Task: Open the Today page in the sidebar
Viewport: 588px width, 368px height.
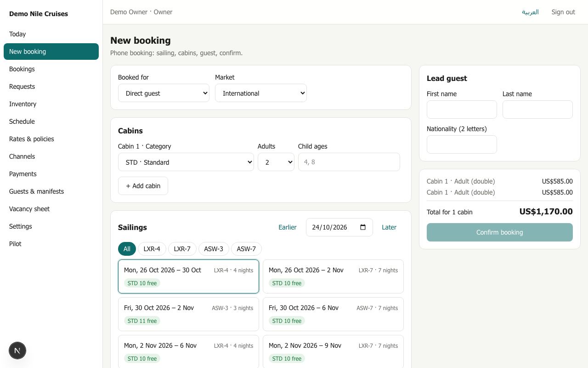Action: click(51, 34)
